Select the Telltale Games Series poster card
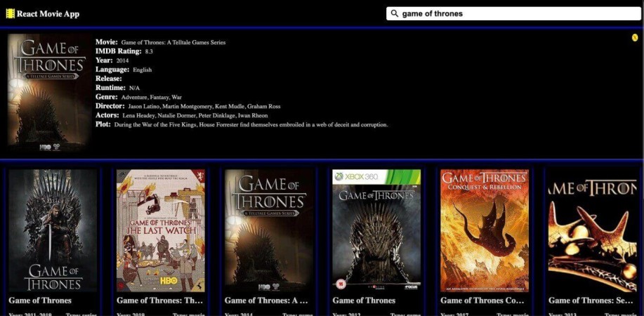Viewport: 644px width, 316px height. click(x=269, y=230)
